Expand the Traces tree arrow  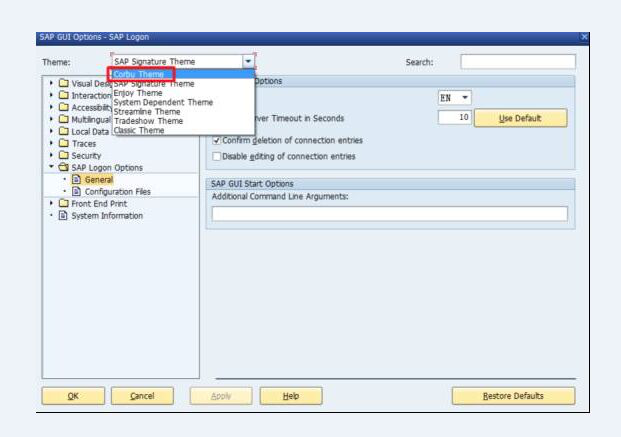51,143
